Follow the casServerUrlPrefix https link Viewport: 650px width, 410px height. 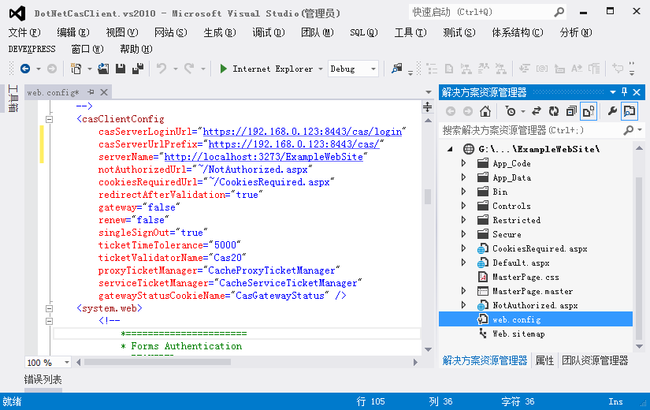293,144
